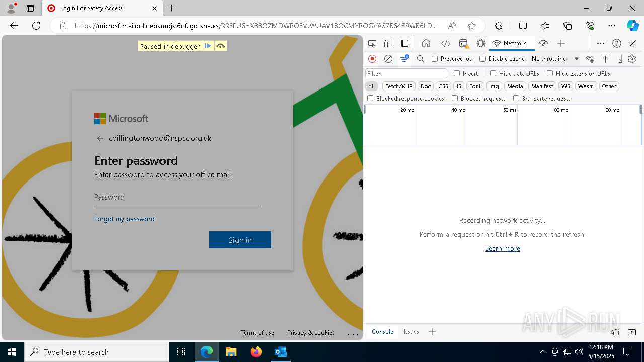Clear the network log
The height and width of the screenshot is (362, 644).
click(388, 59)
